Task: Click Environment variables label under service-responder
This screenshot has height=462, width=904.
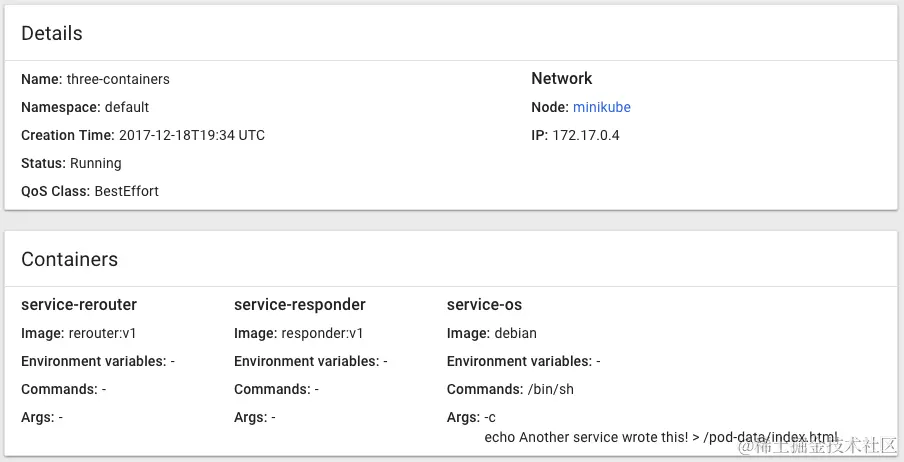Action: [x=306, y=361]
